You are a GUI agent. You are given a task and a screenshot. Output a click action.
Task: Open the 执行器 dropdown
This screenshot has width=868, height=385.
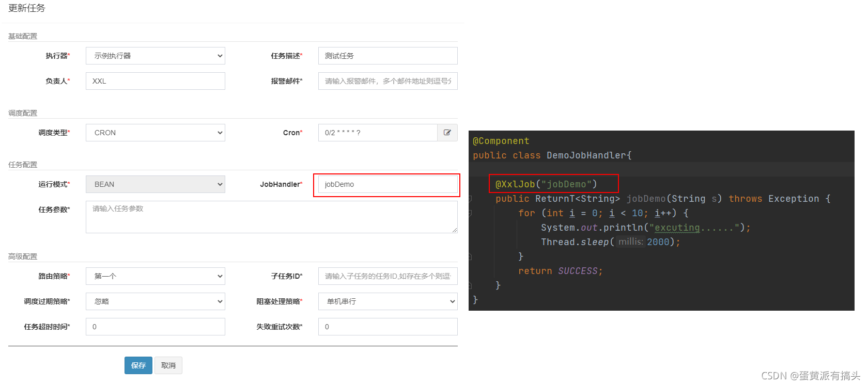coord(156,56)
